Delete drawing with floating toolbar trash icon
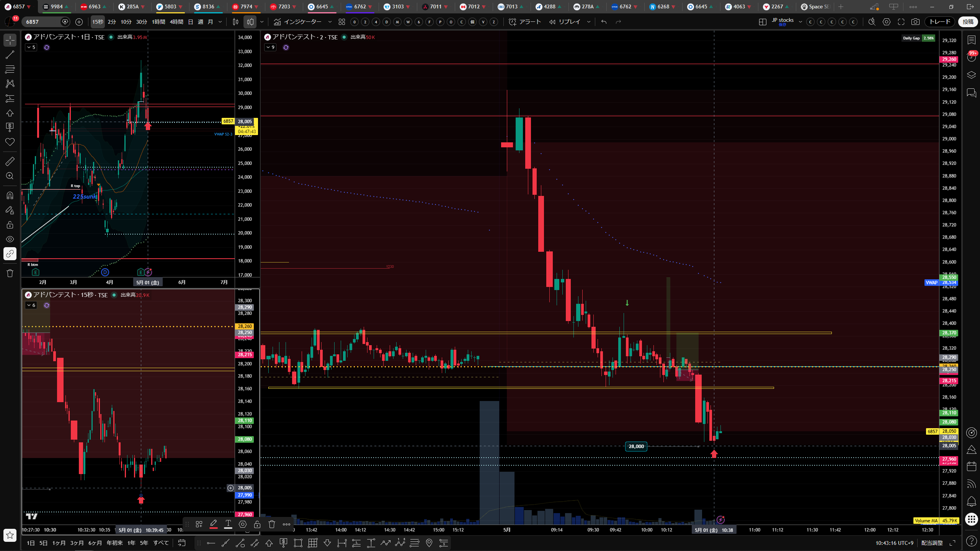Image resolution: width=980 pixels, height=551 pixels. pos(272,524)
